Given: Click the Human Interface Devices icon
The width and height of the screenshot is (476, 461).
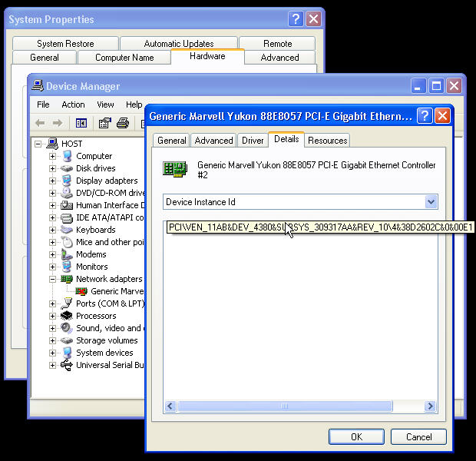Looking at the screenshot, I should click(67, 205).
